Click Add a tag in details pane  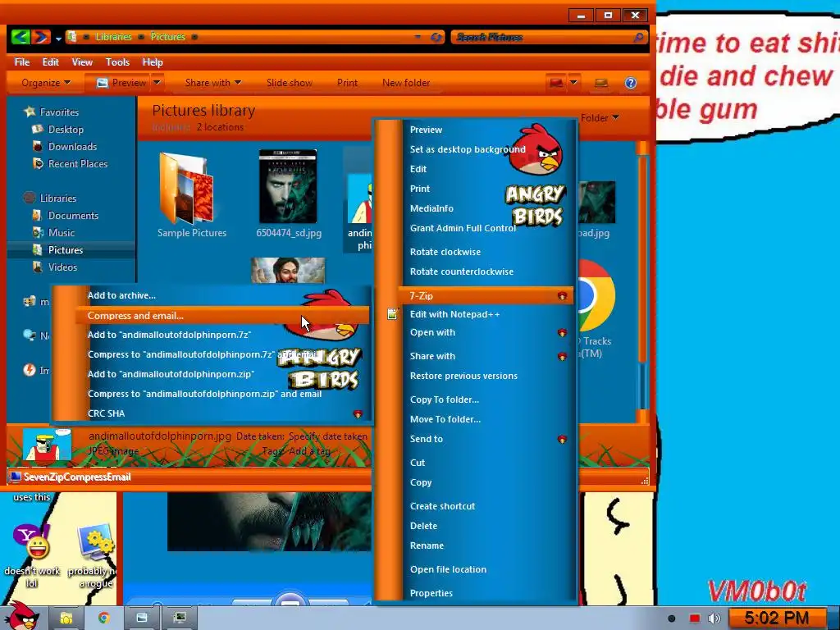[x=311, y=451]
